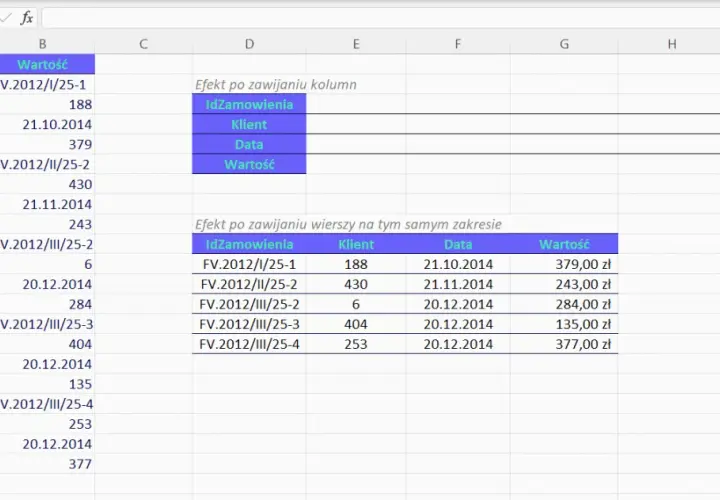Select cell FV.2012/III/25-3 in the lower table
This screenshot has width=720, height=500.
tap(249, 324)
